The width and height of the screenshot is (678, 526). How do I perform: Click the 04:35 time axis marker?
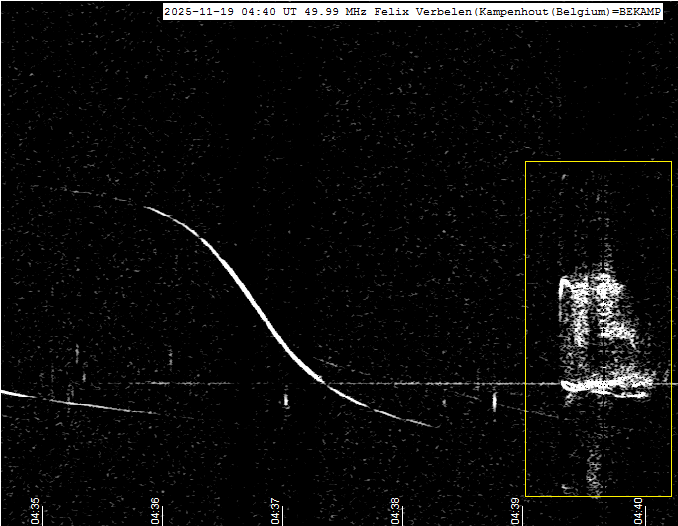[x=35, y=510]
